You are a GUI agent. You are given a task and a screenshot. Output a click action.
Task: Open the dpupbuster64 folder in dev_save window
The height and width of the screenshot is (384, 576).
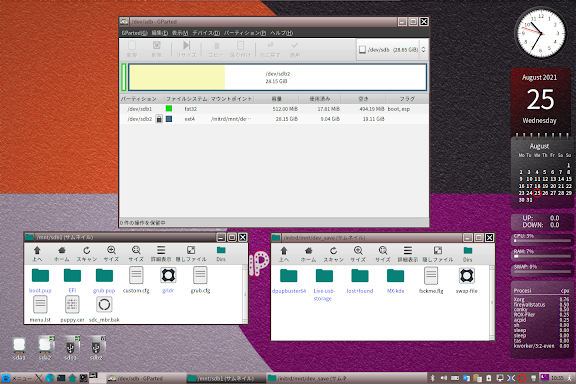coord(289,281)
